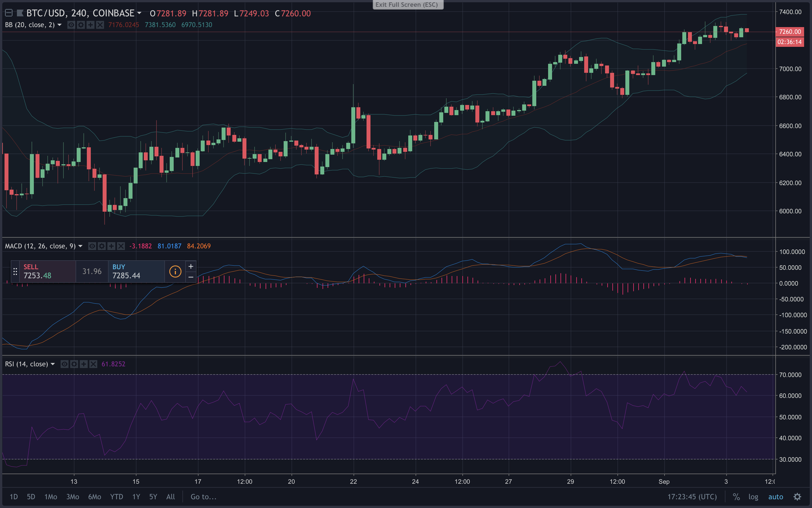
Task: Click the open price O 7281.89
Action: (x=168, y=13)
